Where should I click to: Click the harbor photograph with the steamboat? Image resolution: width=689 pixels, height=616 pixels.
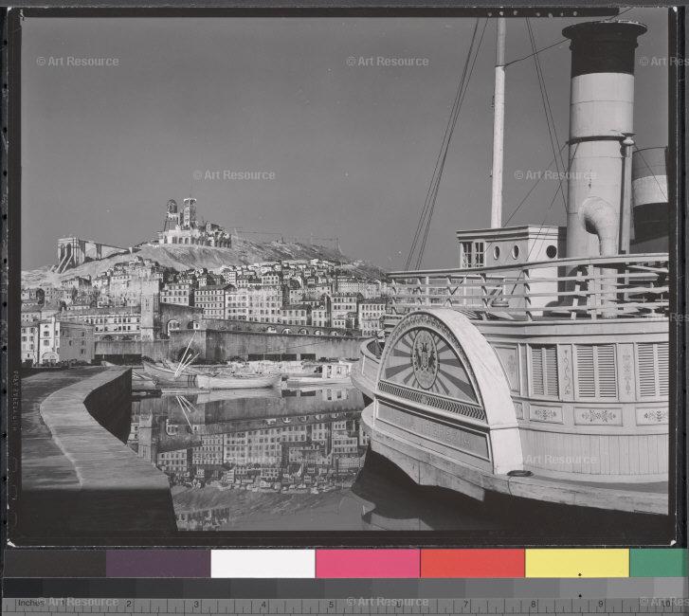click(345, 276)
